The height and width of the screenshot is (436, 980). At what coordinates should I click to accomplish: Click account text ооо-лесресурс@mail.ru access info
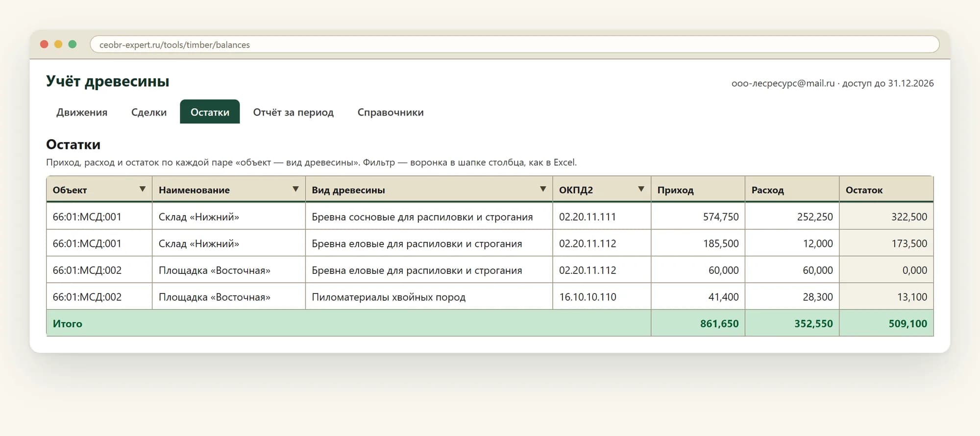[x=833, y=83]
